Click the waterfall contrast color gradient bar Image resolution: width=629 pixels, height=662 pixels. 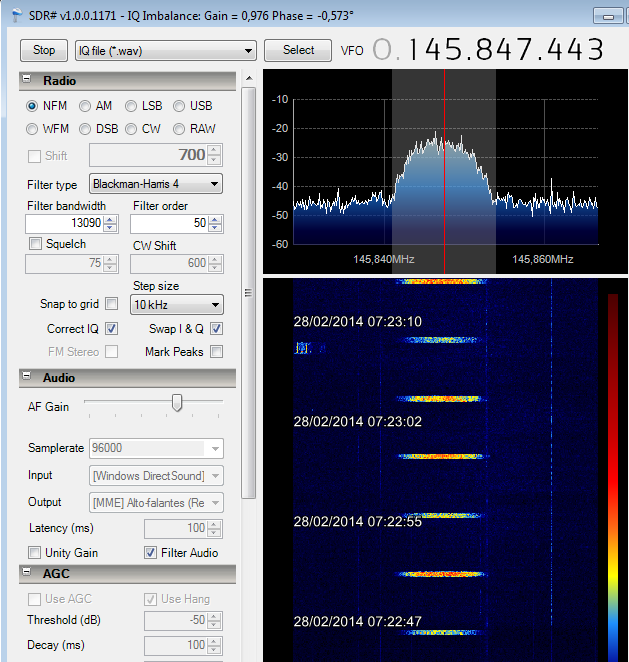coord(613,477)
